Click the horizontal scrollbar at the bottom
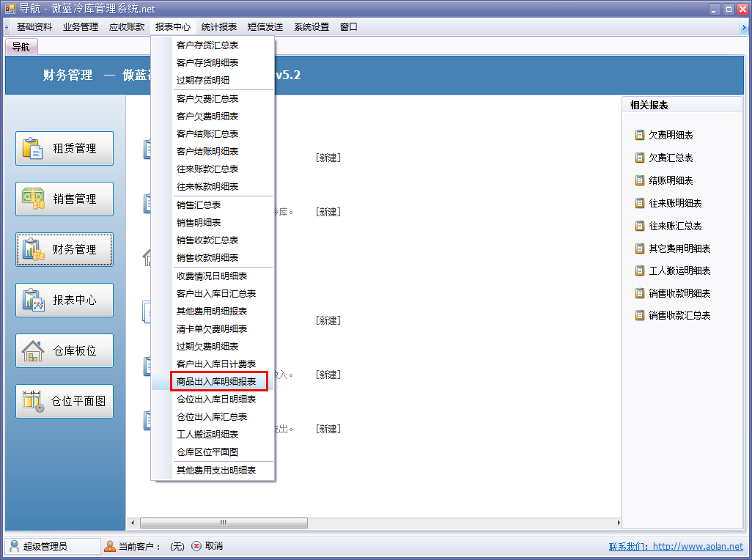This screenshot has height=560, width=752. pos(224,523)
